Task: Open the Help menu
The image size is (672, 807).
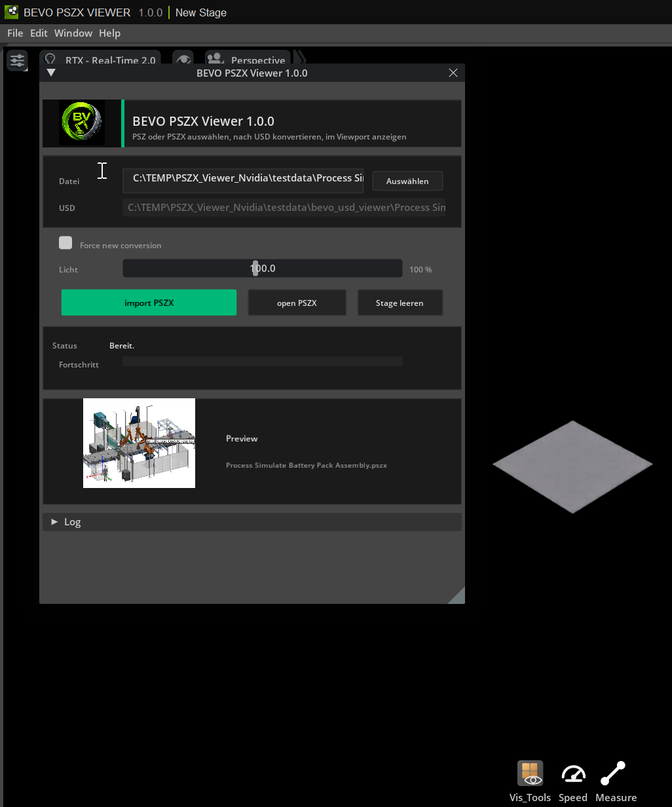Action: (109, 33)
